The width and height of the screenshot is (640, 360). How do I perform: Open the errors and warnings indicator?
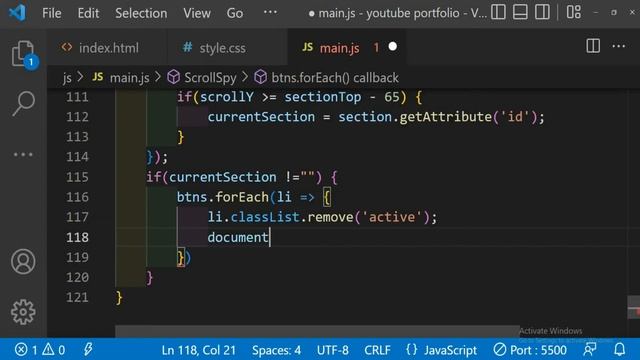(x=40, y=350)
